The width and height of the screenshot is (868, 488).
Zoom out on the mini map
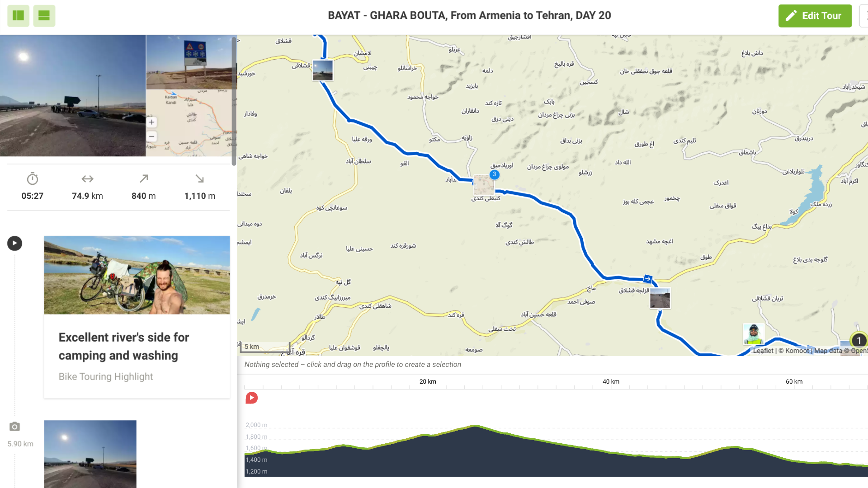tap(151, 136)
